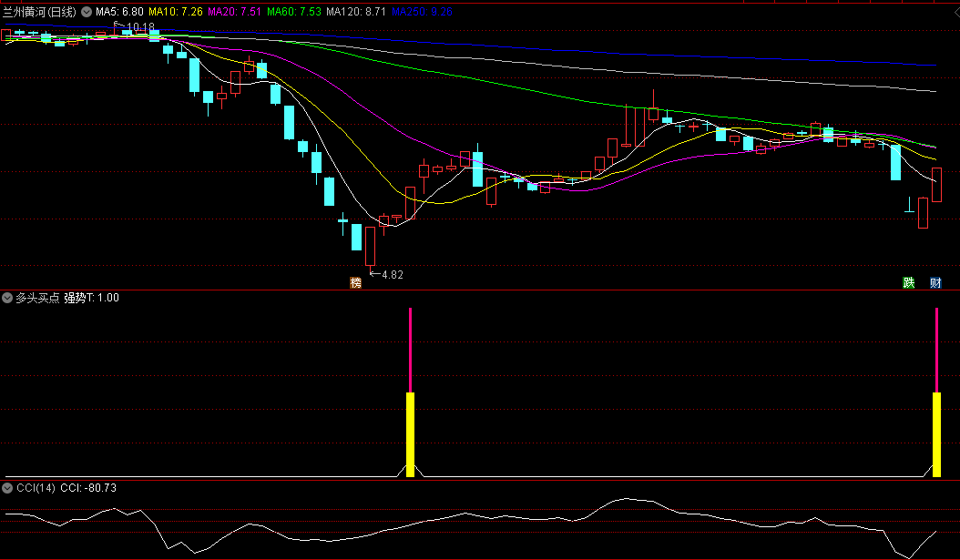Click the 10.18 high price label
960x560 pixels.
pos(140,27)
